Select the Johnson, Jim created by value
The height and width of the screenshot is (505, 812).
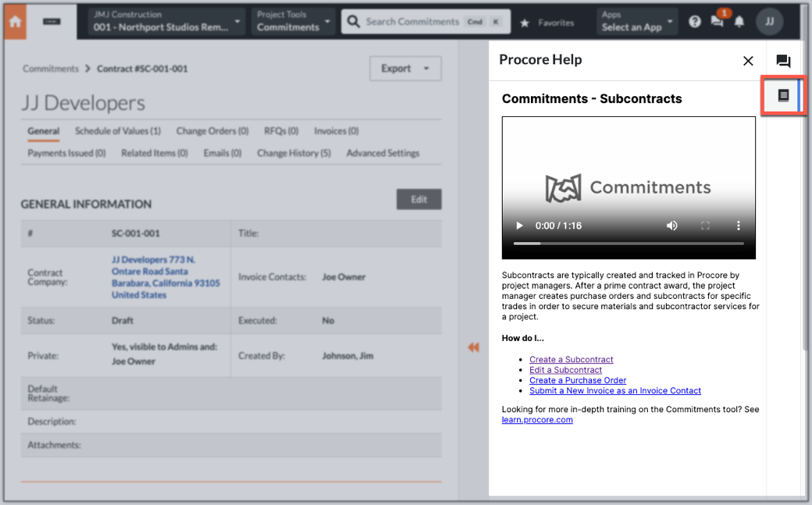click(347, 356)
